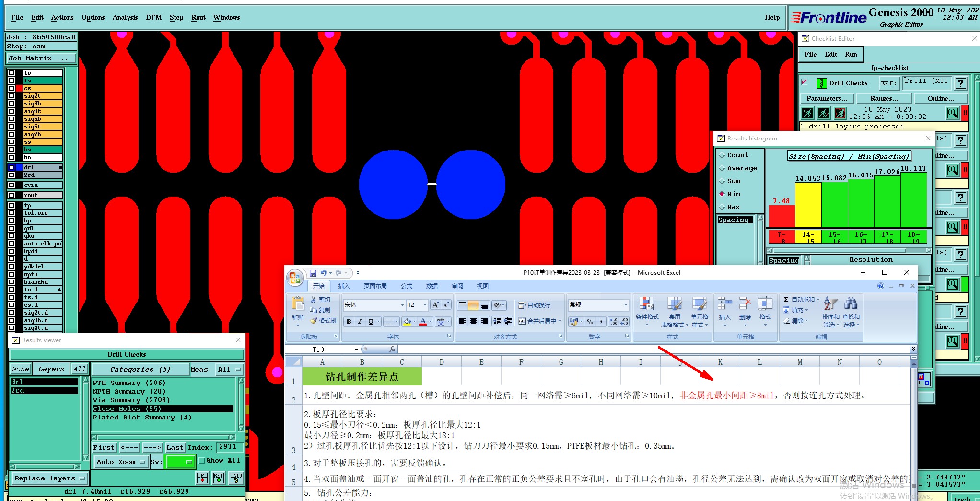Expand the Excel formula bar
The width and height of the screenshot is (980, 501).
pyautogui.click(x=913, y=349)
